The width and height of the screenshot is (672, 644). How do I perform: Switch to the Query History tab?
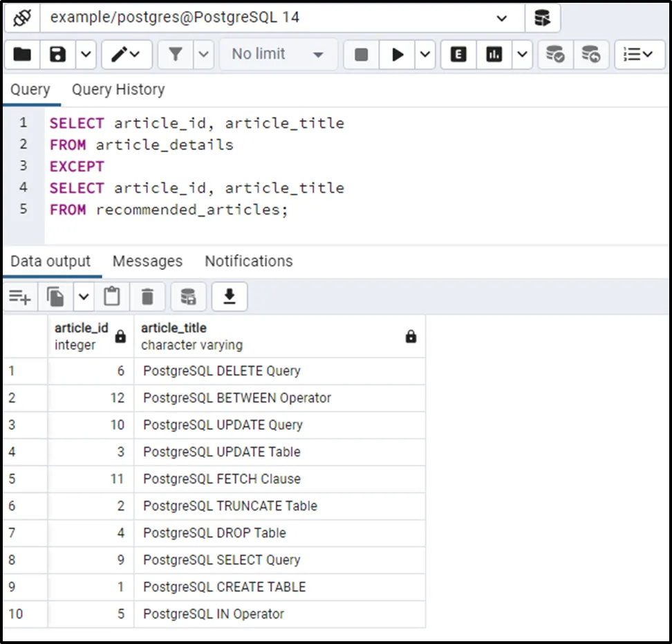[118, 89]
